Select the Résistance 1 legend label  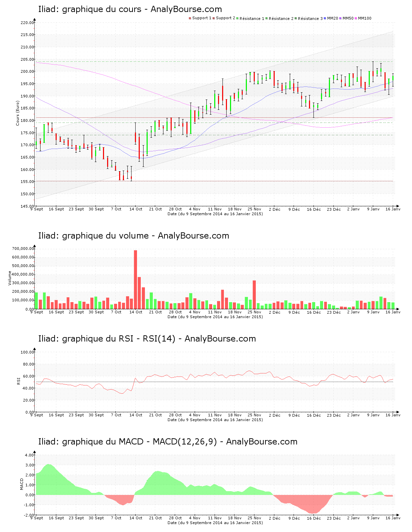tap(252, 19)
